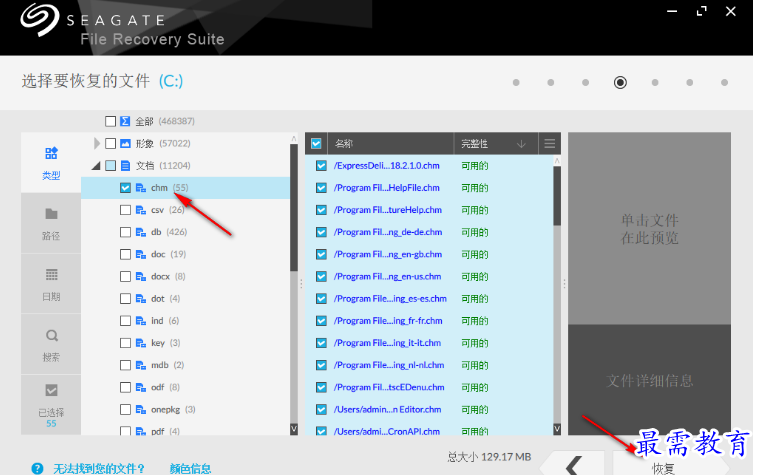This screenshot has height=475, width=758.
Task: Expand the 形象 tree node
Action: coord(97,143)
